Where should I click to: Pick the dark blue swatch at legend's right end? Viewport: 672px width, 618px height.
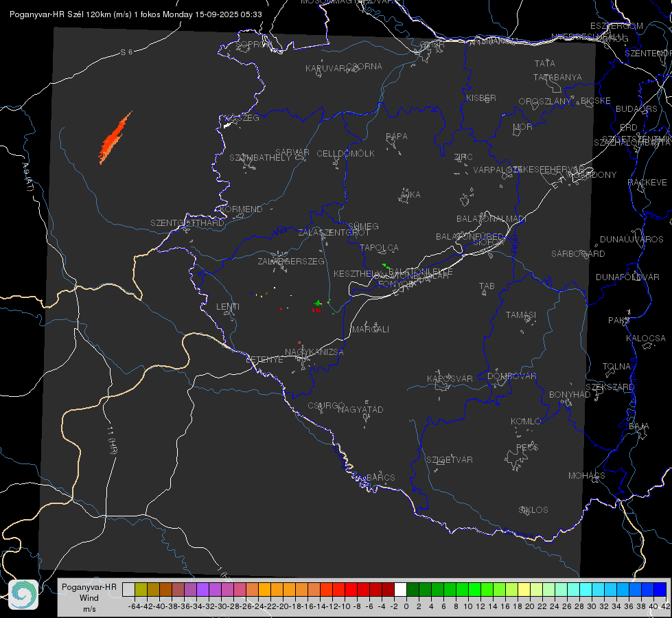coord(660,589)
